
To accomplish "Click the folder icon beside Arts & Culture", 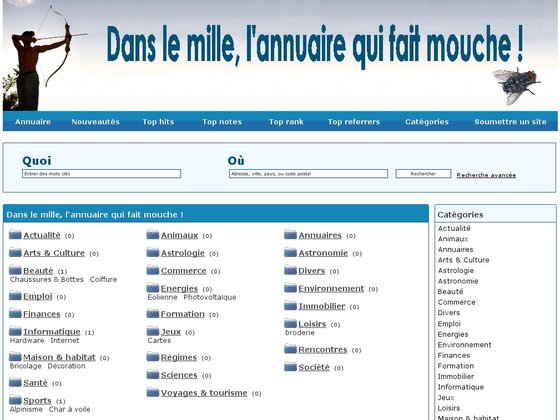I will click(15, 252).
